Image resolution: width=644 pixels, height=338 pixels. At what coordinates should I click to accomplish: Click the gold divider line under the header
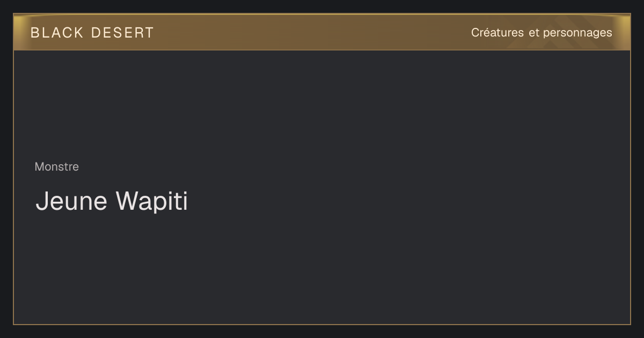[x=322, y=50]
